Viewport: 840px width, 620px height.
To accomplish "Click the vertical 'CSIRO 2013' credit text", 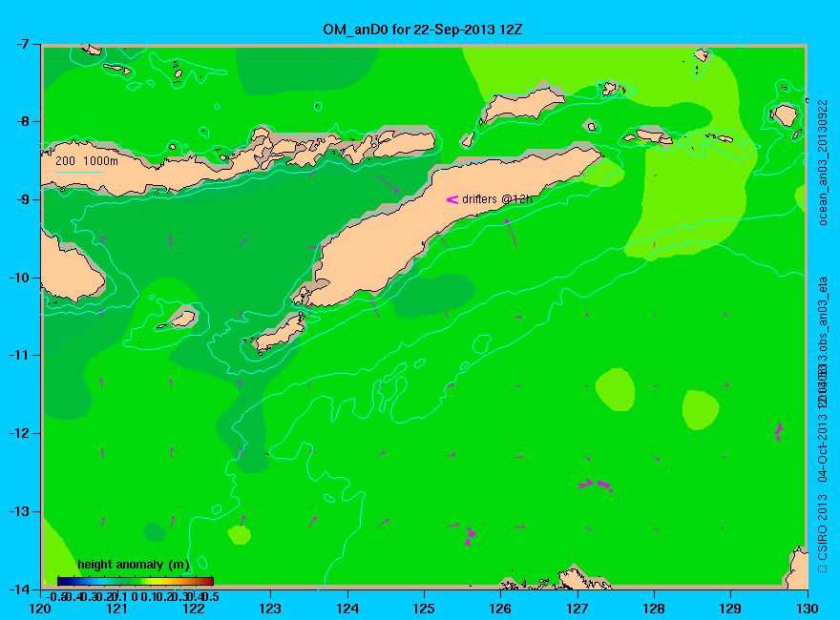I will click(824, 527).
